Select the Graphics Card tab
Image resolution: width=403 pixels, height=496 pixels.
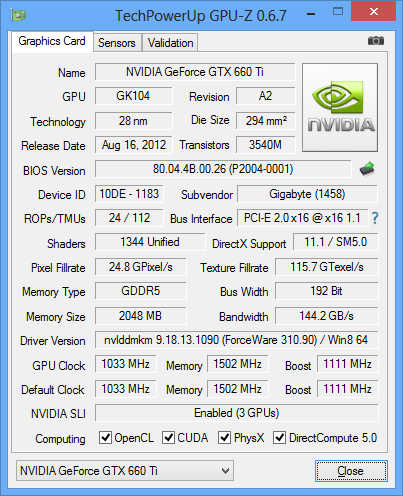tap(52, 41)
